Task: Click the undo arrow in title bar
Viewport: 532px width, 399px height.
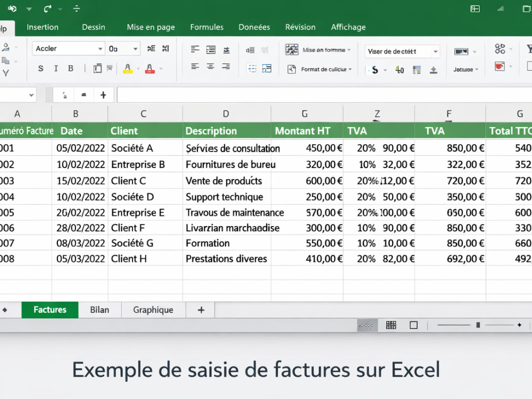Action: (x=13, y=9)
